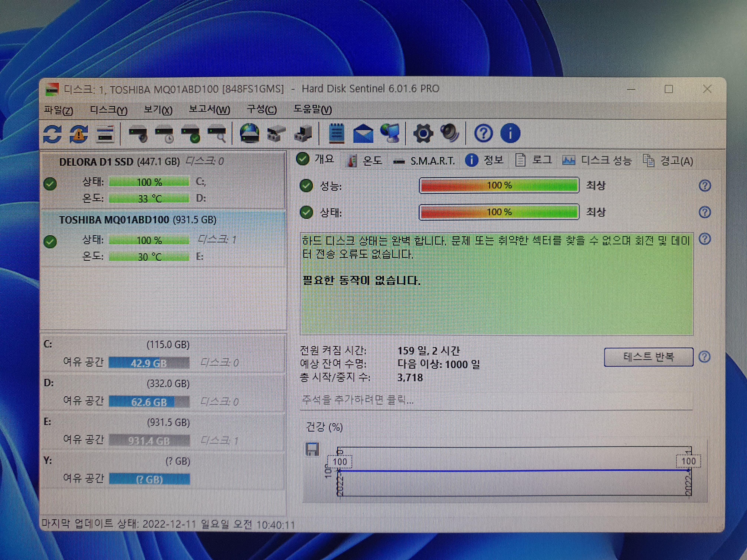Click the blue envelope e-mail icon
The image size is (747, 560).
pyautogui.click(x=363, y=134)
